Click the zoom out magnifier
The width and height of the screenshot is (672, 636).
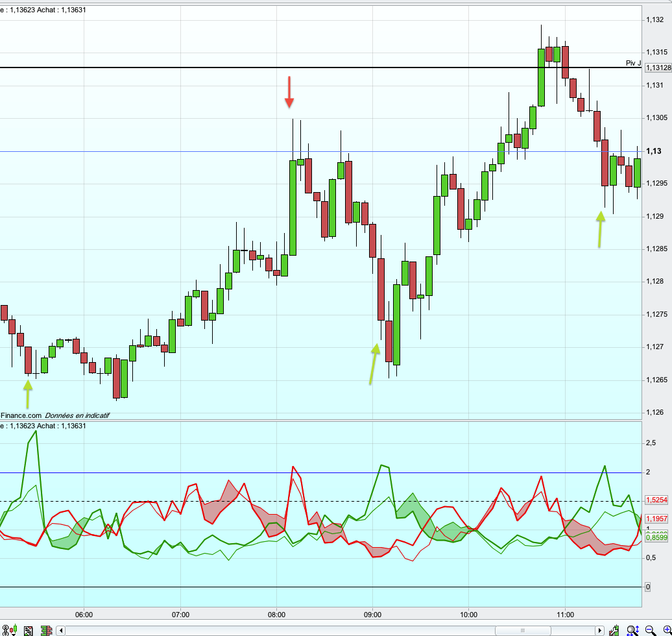(651, 631)
